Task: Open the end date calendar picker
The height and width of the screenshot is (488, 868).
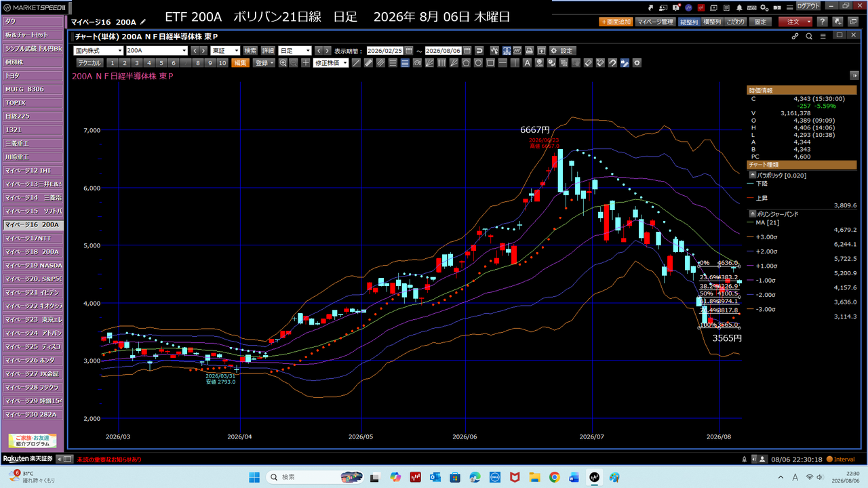Action: [467, 51]
